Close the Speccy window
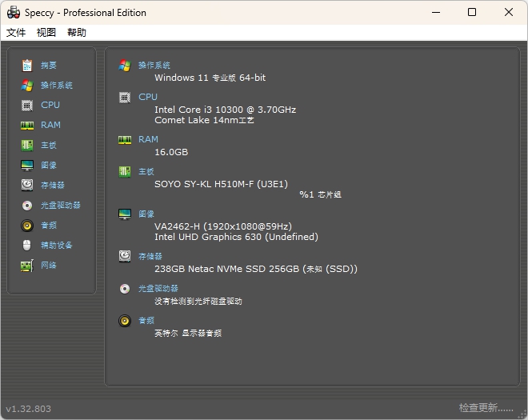 509,13
